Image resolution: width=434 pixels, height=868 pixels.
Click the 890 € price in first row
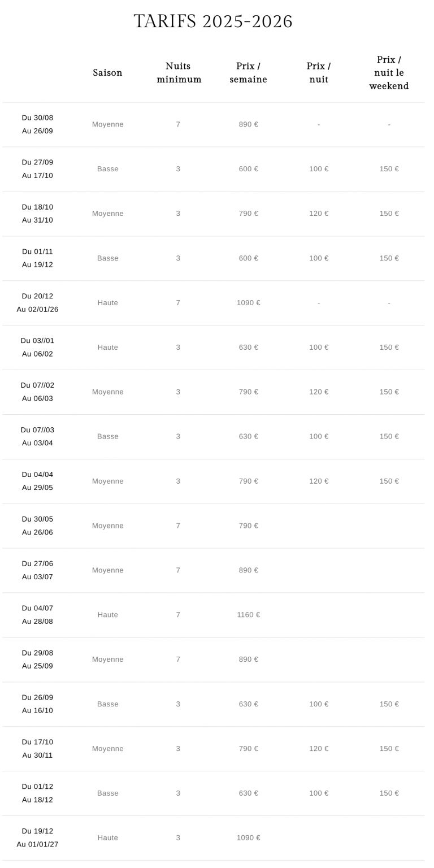point(248,124)
